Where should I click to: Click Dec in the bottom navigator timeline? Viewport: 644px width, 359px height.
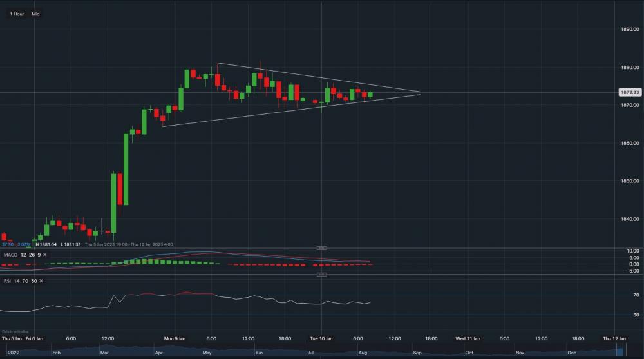572,353
